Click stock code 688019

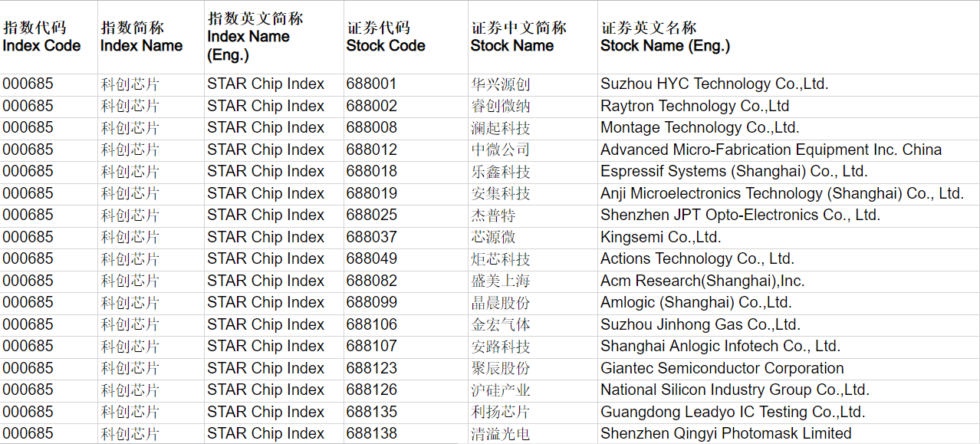coord(372,193)
